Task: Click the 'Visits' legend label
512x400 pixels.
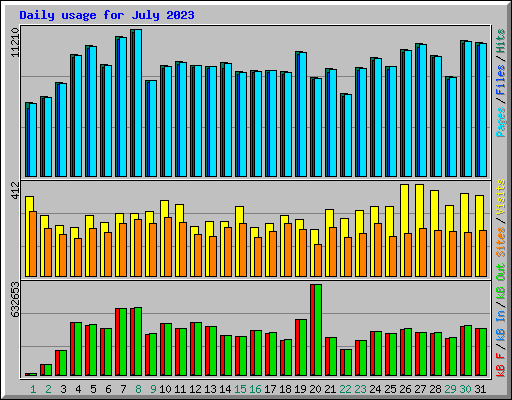Action: pyautogui.click(x=501, y=197)
